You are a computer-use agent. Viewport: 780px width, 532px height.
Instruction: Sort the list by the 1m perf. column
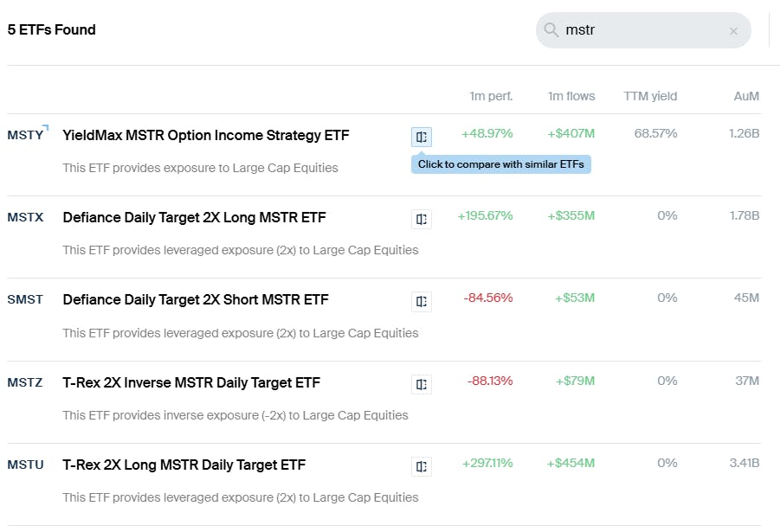(492, 96)
